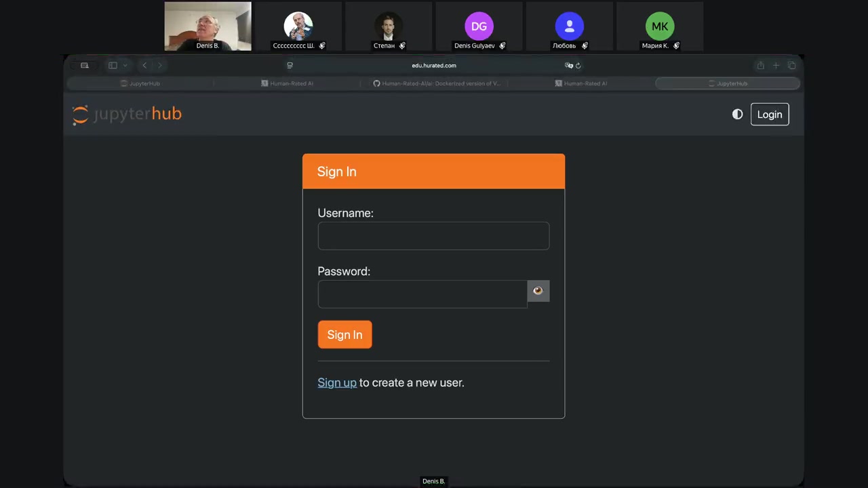The image size is (868, 488).
Task: Click the reload page icon
Action: [578, 66]
